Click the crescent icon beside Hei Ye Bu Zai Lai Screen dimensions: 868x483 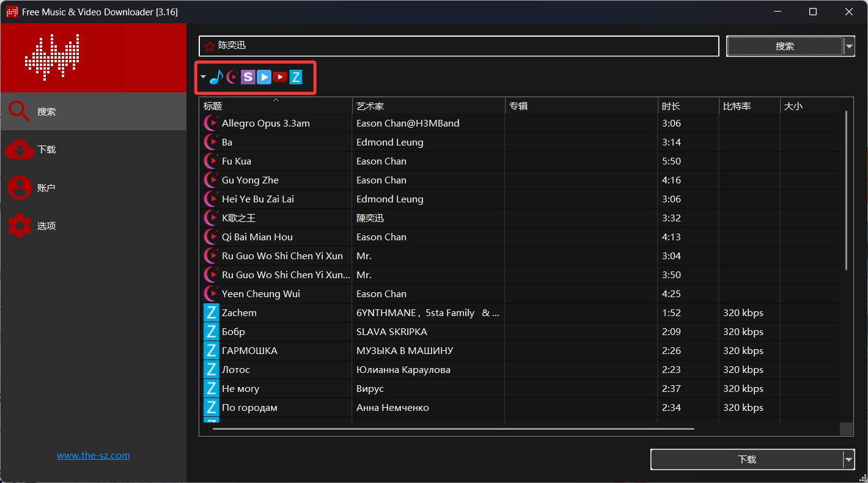point(211,199)
